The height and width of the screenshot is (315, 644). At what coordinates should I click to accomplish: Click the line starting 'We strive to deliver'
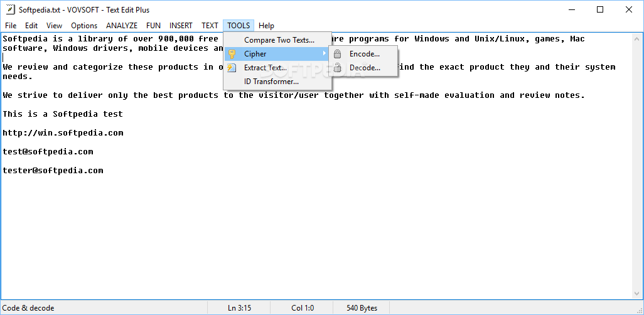294,95
